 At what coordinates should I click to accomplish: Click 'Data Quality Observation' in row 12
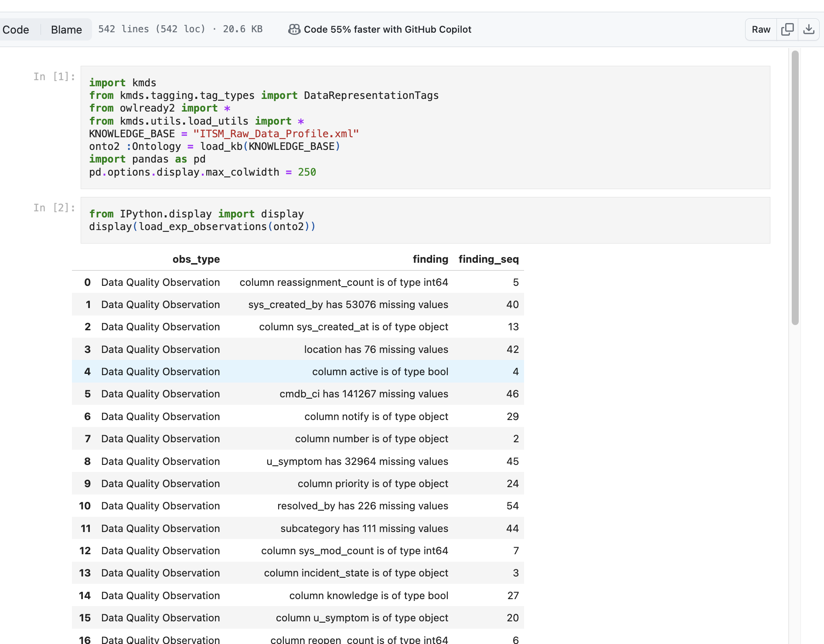tap(160, 551)
